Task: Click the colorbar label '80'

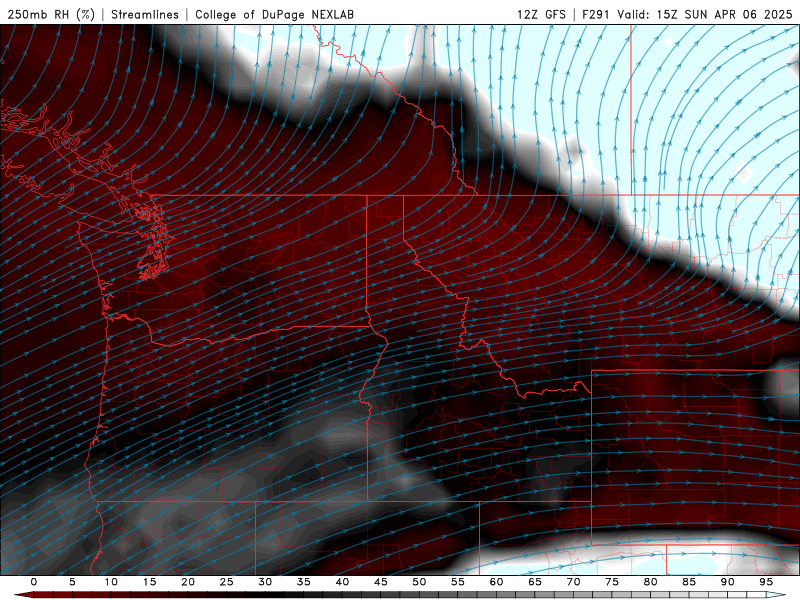Action: click(x=650, y=582)
